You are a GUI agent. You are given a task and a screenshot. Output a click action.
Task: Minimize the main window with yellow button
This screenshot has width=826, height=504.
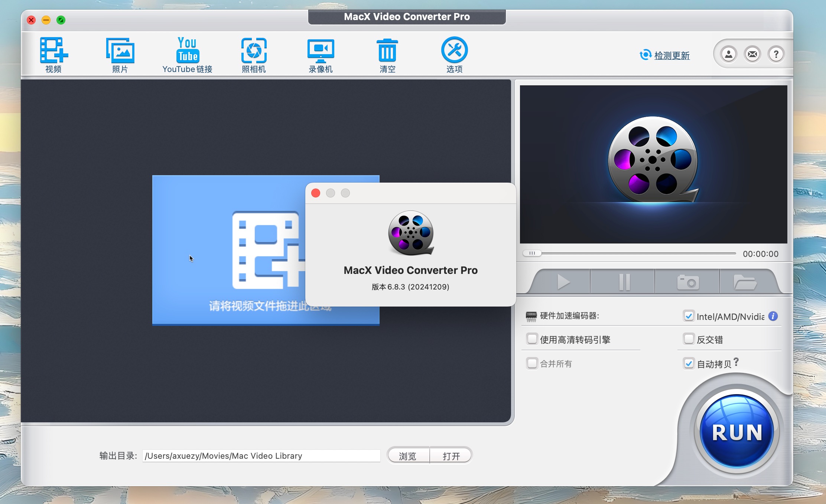click(46, 20)
